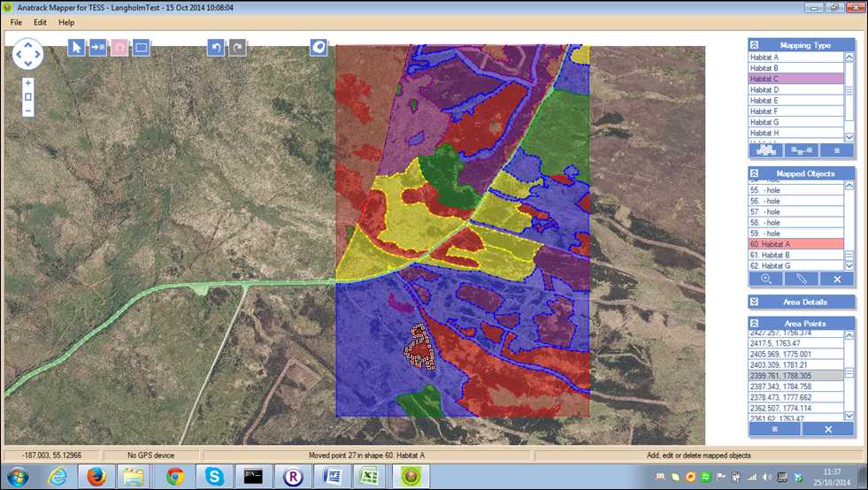Image resolution: width=868 pixels, height=490 pixels.
Task: Open the Windows Start menu
Action: pos(18,477)
